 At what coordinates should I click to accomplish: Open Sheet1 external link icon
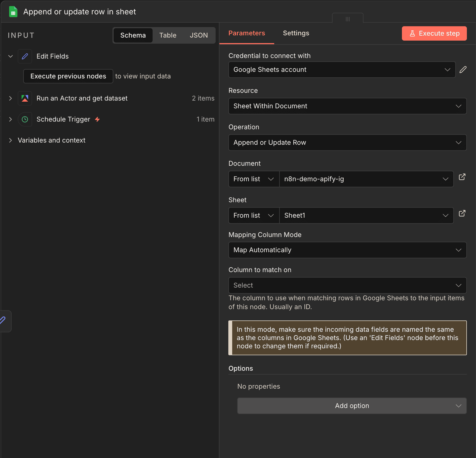462,213
